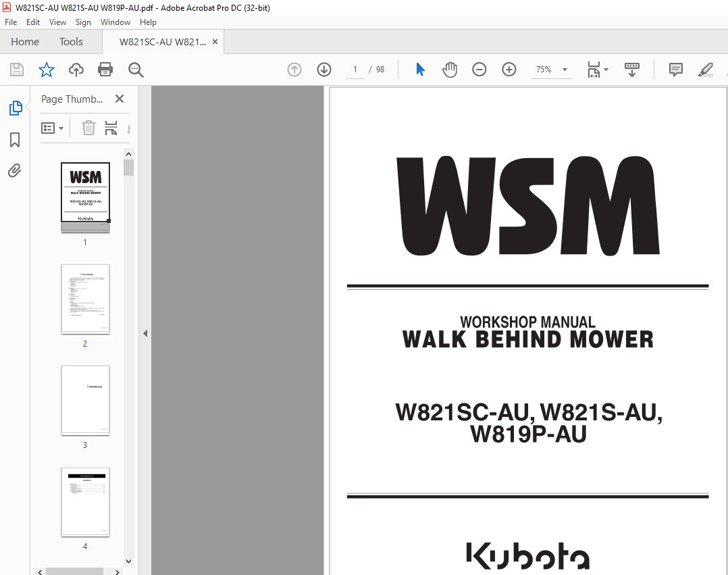The width and height of the screenshot is (728, 575).
Task: Collapse navigation pane with left triangle
Action: point(145,334)
